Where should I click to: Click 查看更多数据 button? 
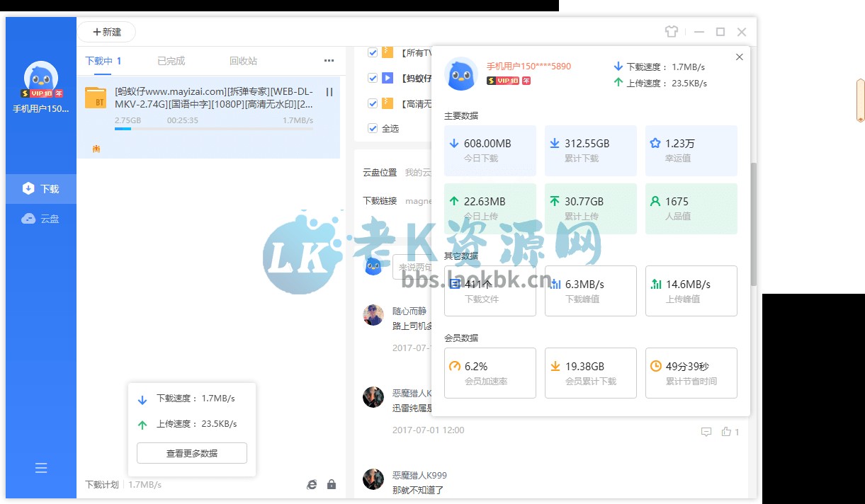(x=192, y=453)
